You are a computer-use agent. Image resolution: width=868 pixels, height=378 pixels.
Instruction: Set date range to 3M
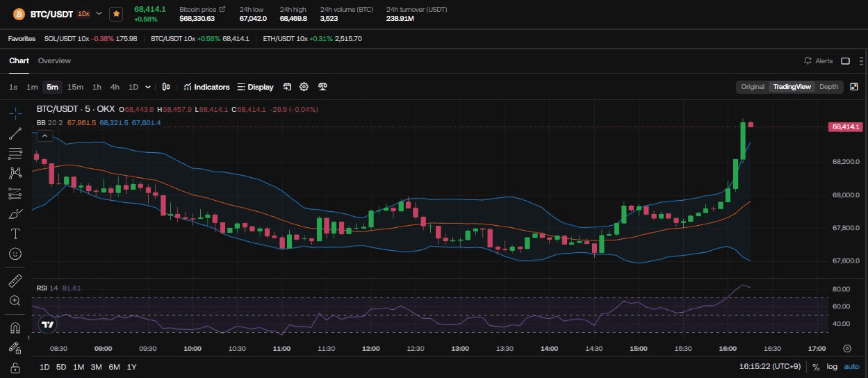click(97, 366)
